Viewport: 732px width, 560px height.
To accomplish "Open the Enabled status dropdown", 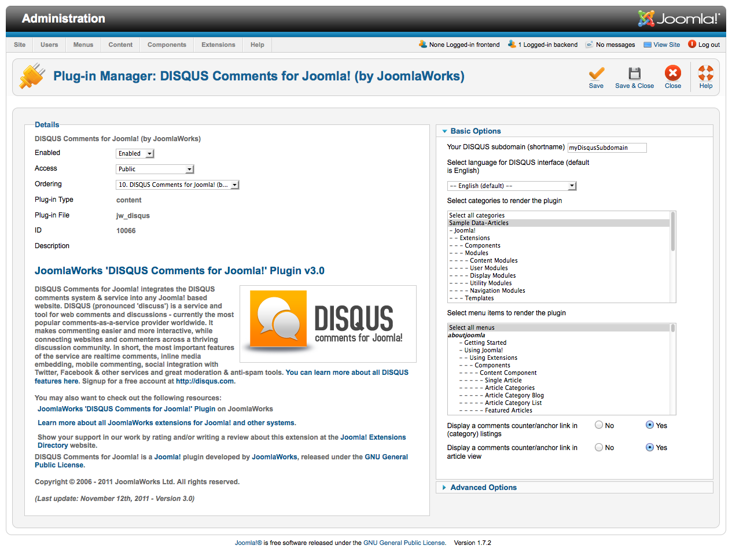I will (x=135, y=153).
